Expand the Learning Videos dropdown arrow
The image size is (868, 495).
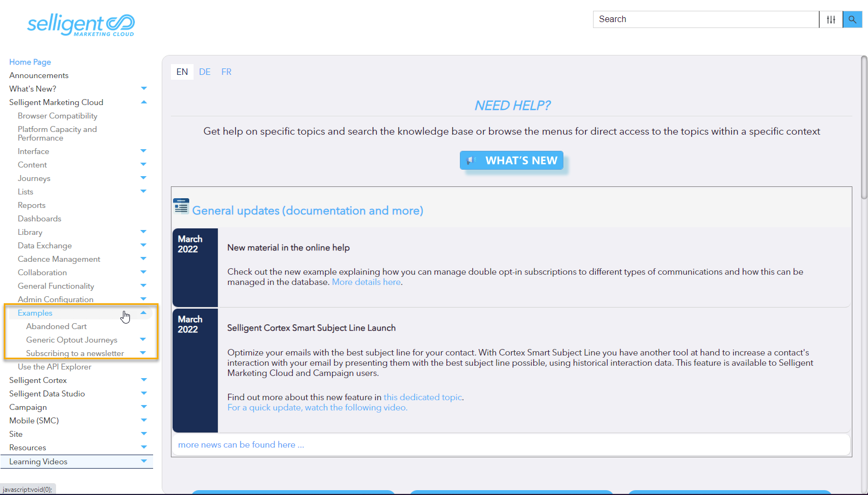pos(143,462)
